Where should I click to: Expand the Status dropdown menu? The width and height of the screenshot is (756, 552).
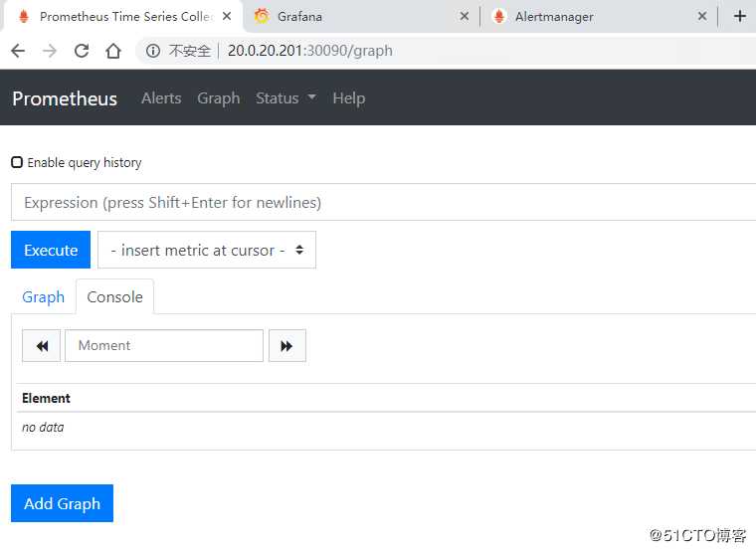click(285, 98)
